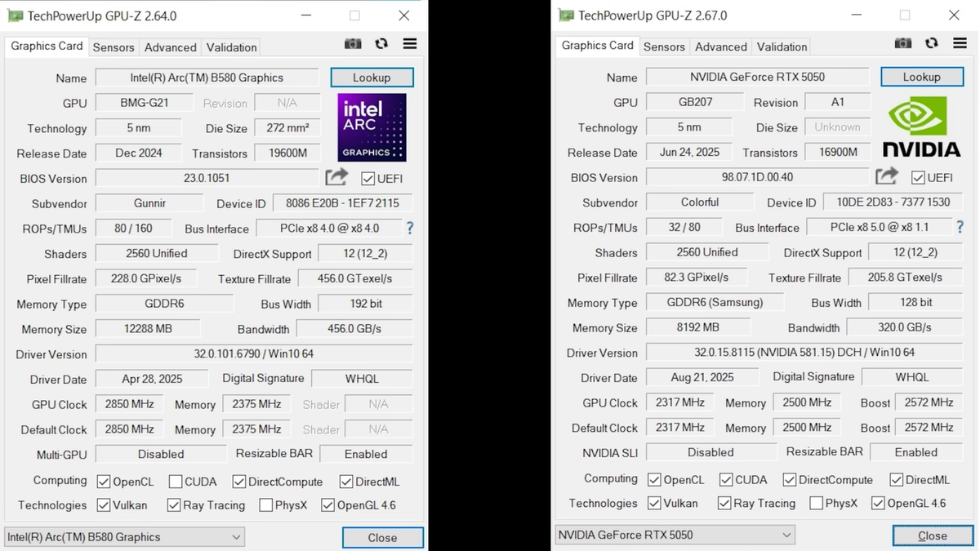Click the 456.0 GB/s bandwidth value
980x551 pixels.
coord(354,329)
